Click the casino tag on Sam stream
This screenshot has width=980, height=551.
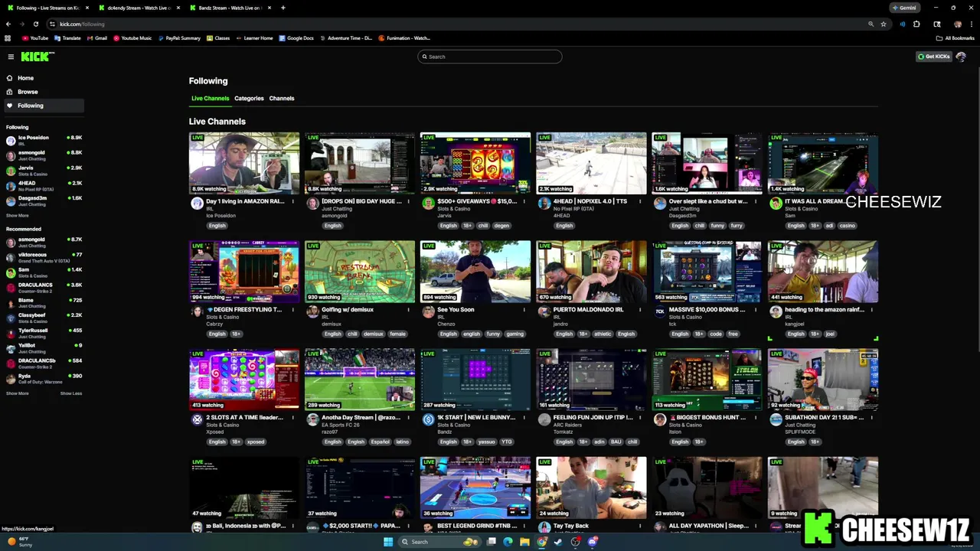click(847, 226)
